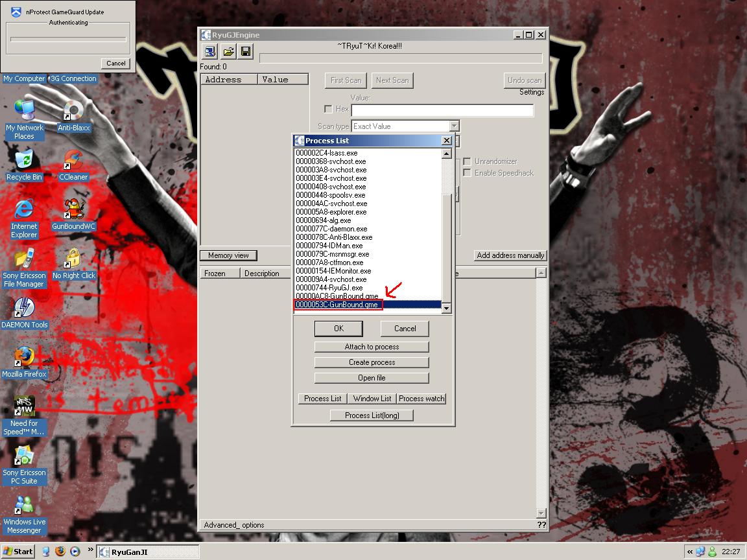Screen dimensions: 747x560
Task: Select 0000078C-Anti-Blaxx.exe process
Action: (x=367, y=237)
